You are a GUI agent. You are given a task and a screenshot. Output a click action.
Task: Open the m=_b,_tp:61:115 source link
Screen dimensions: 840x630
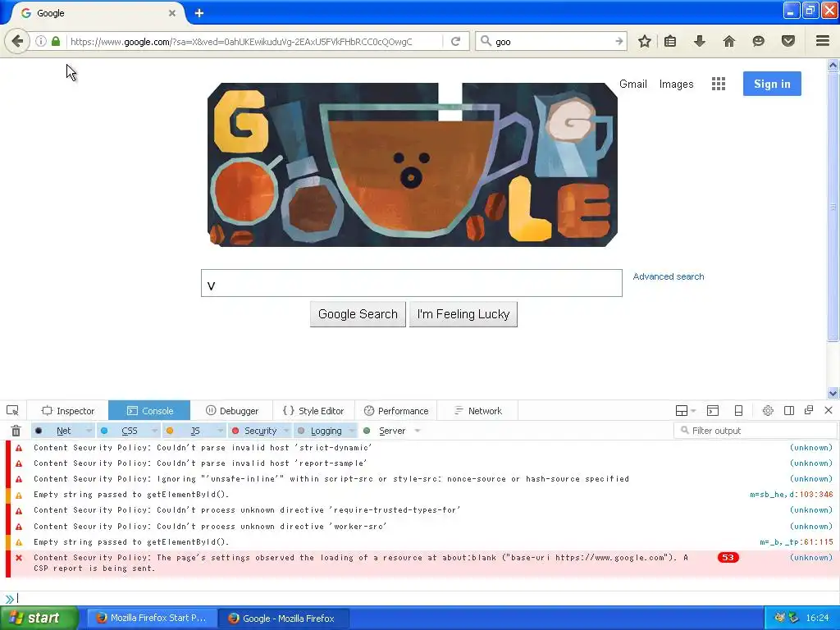796,542
